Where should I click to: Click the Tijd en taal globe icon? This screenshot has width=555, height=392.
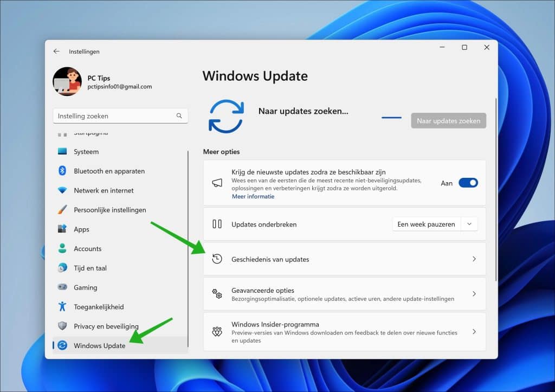coord(62,268)
